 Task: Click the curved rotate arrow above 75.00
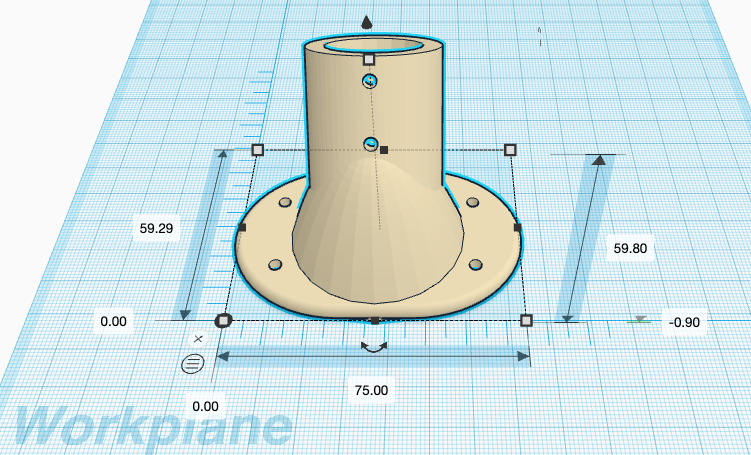[374, 347]
